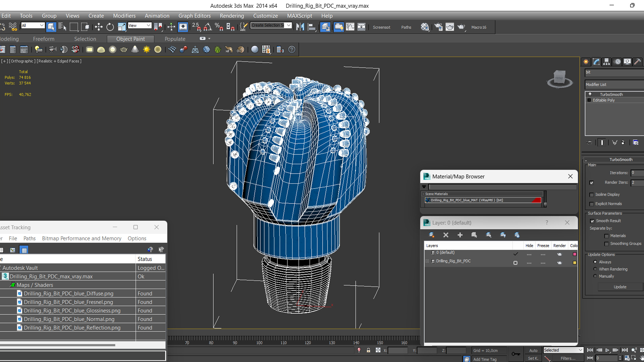The image size is (644, 362).
Task: Add selected objects to layer plus icon
Action: click(460, 235)
